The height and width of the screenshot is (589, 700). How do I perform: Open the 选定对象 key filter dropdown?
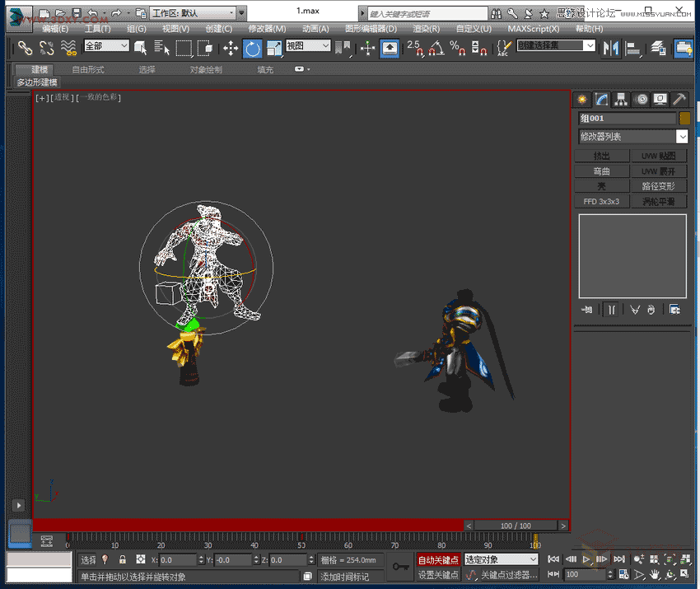(x=501, y=560)
